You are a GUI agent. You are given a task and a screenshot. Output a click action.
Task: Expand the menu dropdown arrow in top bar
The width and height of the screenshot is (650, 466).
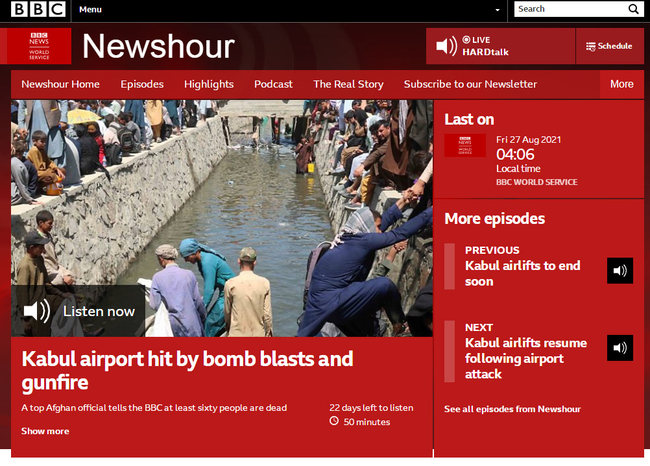pos(497,10)
